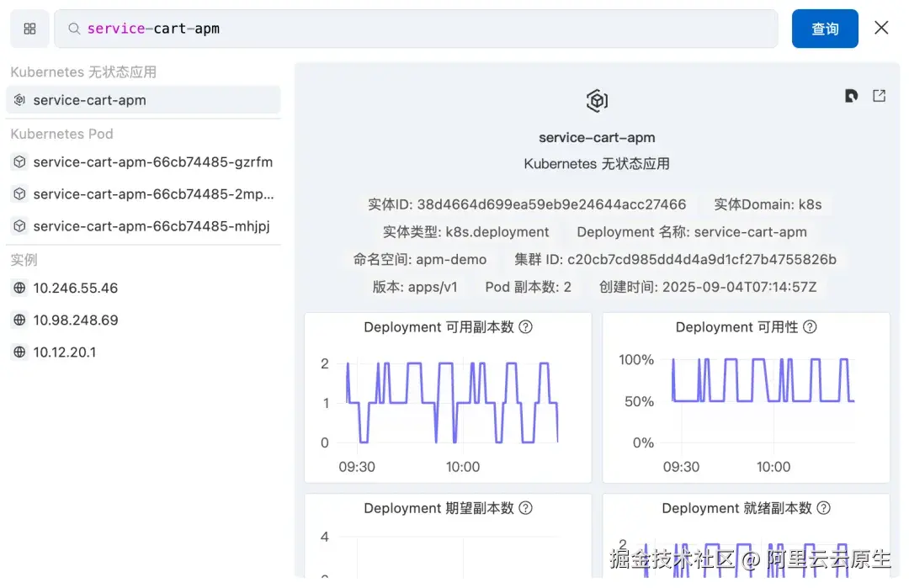Click the globe icon next to instance 10.12.20.1
This screenshot has height=588, width=909.
tap(19, 352)
